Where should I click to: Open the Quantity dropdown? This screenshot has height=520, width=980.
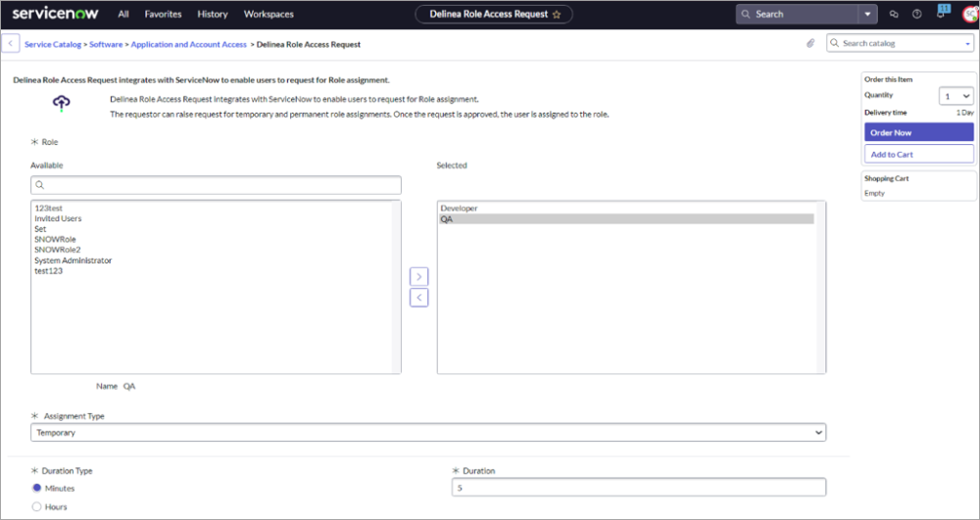pyautogui.click(x=955, y=96)
